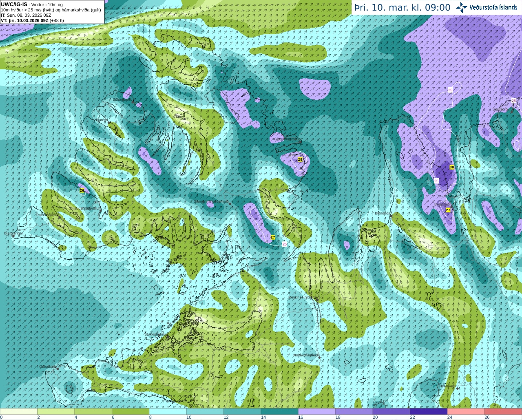
Task: Click the above 26 m/s red legend swatch
Action: (503, 411)
